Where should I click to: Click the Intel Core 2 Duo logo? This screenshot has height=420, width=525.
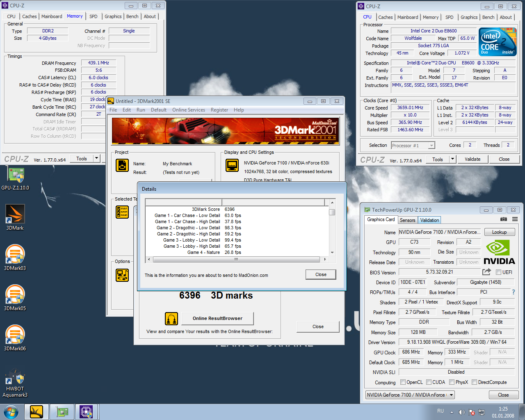[x=498, y=42]
